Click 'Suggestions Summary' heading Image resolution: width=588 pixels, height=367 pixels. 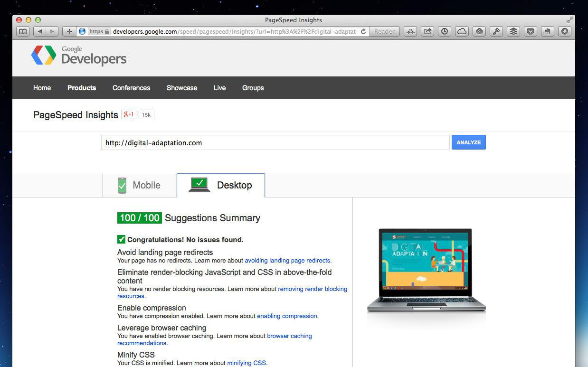point(213,218)
